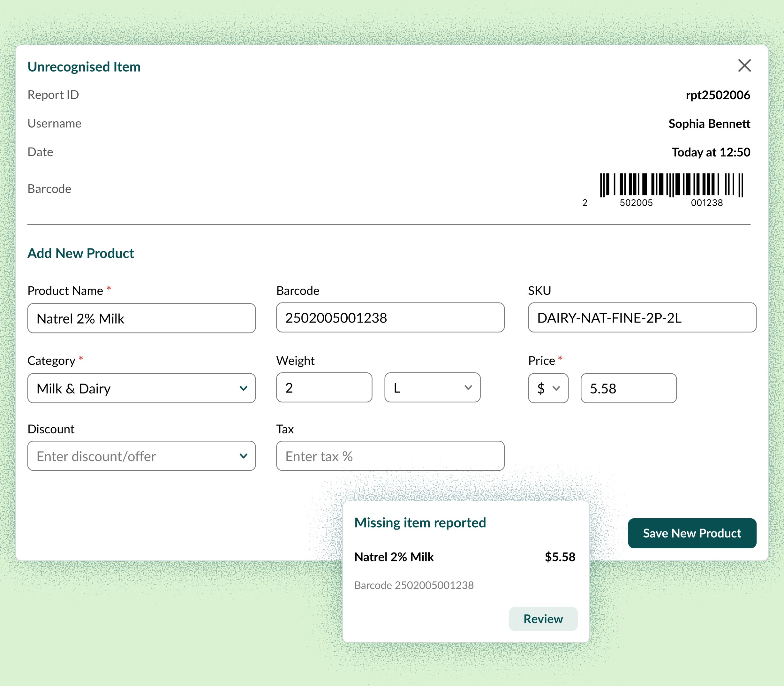Image resolution: width=784 pixels, height=686 pixels.
Task: Click the SKU input field
Action: [x=642, y=318]
